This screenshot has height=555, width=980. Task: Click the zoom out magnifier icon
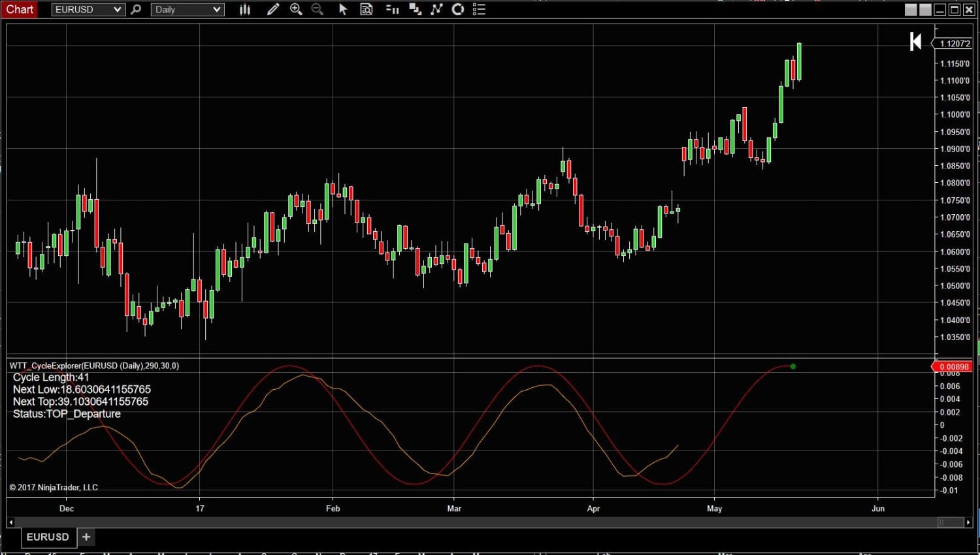point(318,9)
